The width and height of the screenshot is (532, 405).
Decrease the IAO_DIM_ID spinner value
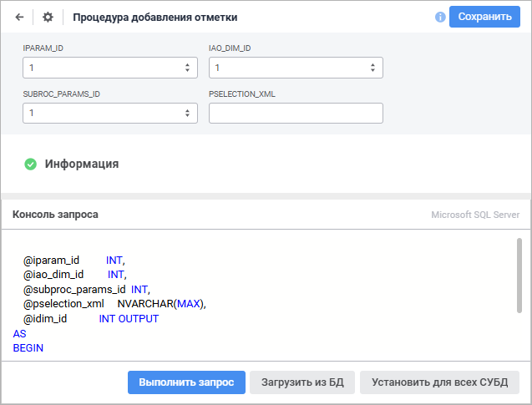tap(372, 70)
